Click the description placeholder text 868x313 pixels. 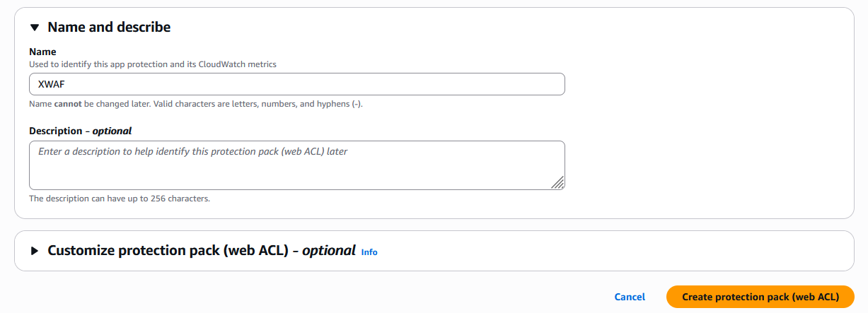(x=192, y=151)
